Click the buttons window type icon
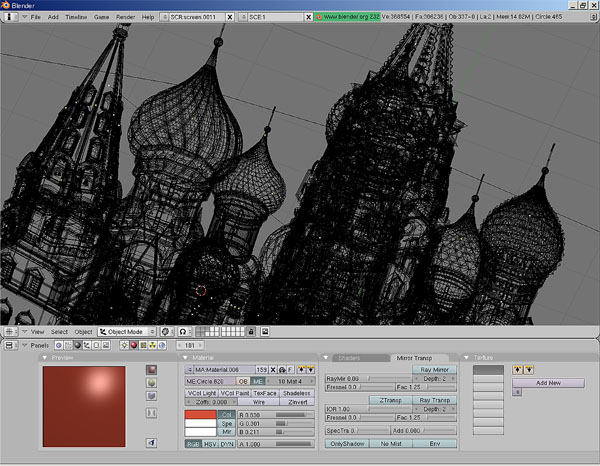This screenshot has height=466, width=600. (x=10, y=345)
